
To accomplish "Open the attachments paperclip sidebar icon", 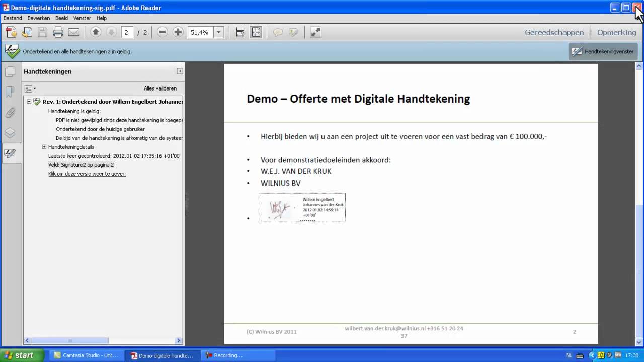I will click(10, 113).
